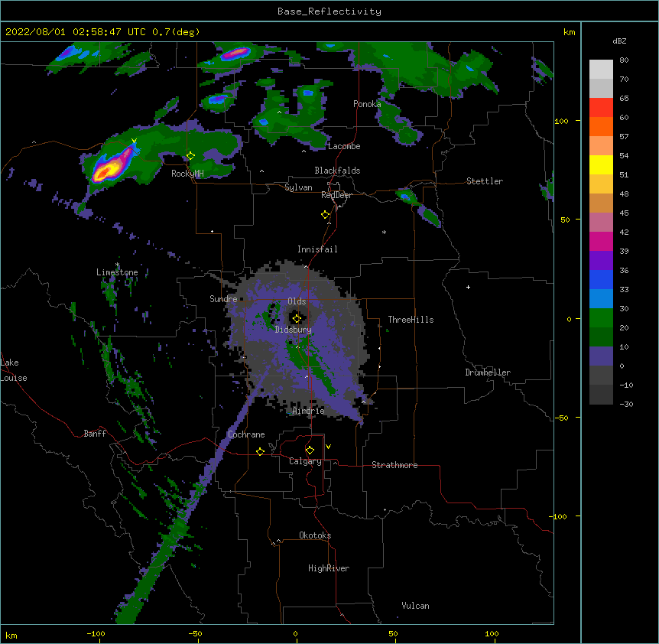Screen dimensions: 659x644
Task: Select the radar site diamond between Olds and Didsbury
Action: (x=297, y=318)
